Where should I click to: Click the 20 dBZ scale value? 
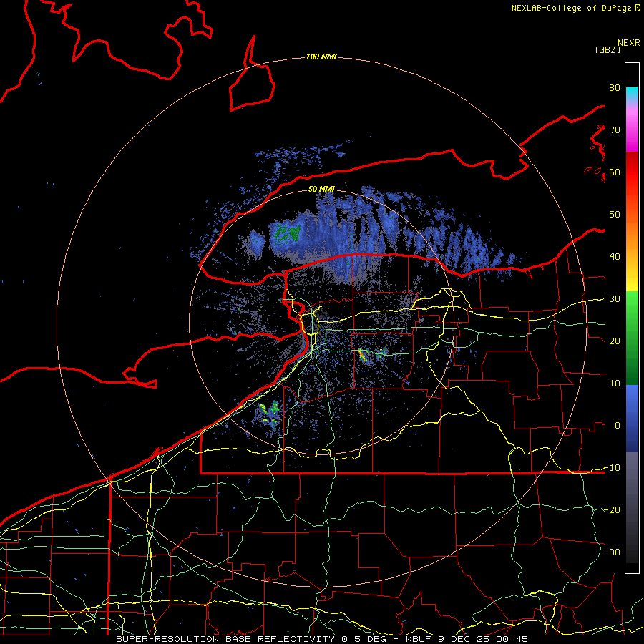(615, 341)
